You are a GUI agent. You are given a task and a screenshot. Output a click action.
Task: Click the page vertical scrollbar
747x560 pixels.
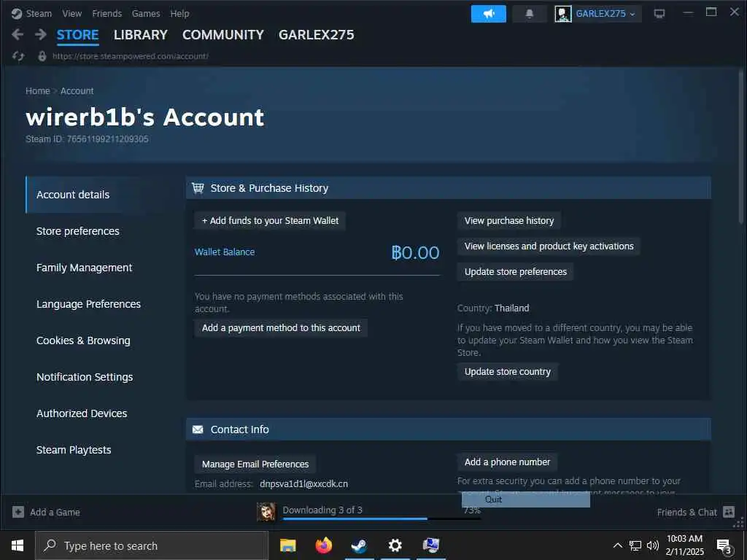coord(741,147)
